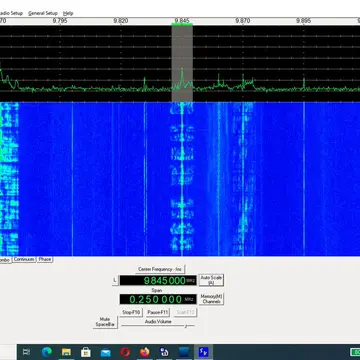Image resolution: width=360 pixels, height=360 pixels.
Task: Open the Mail app taskbar icon
Action: coord(106,352)
